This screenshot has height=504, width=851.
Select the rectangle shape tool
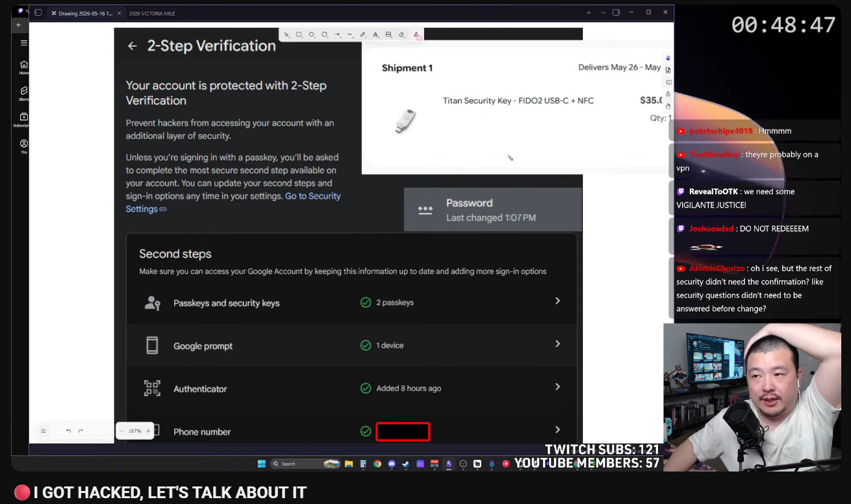(299, 34)
